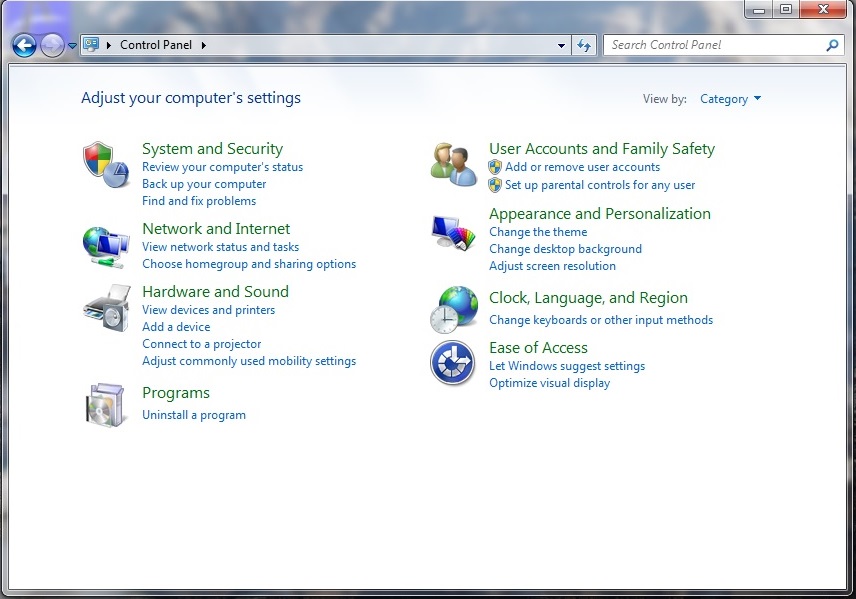Open the recent pages dropdown arrow
The height and width of the screenshot is (599, 856).
[x=72, y=46]
